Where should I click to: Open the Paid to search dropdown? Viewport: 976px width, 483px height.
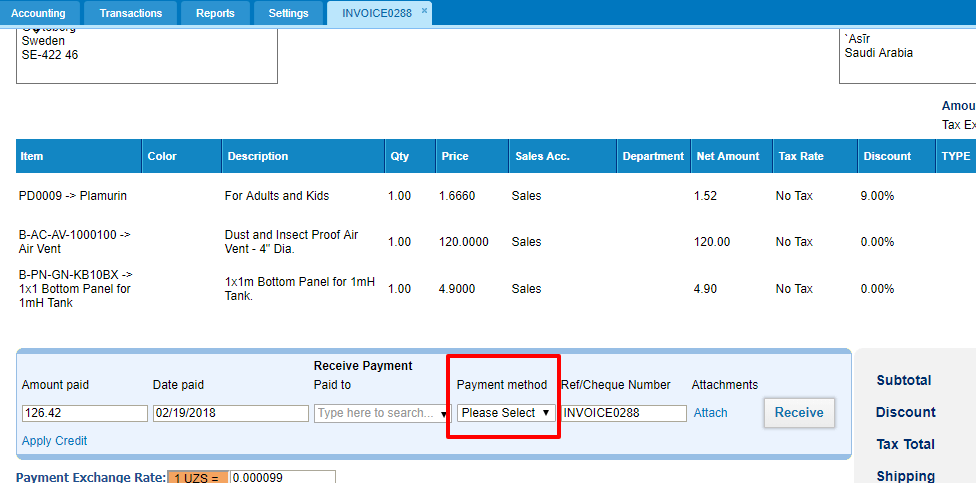coord(382,413)
